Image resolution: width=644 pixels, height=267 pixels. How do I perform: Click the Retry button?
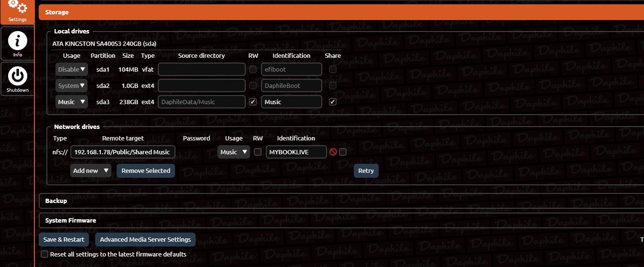[366, 171]
